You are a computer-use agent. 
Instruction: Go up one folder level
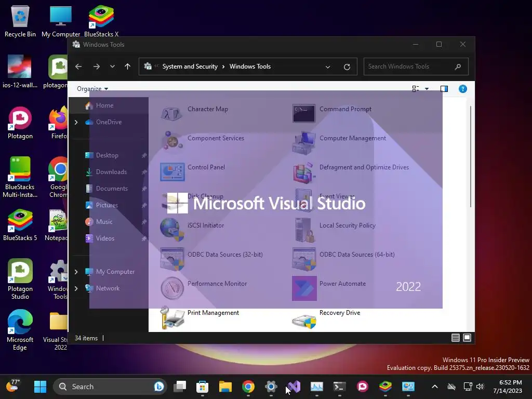tap(128, 66)
